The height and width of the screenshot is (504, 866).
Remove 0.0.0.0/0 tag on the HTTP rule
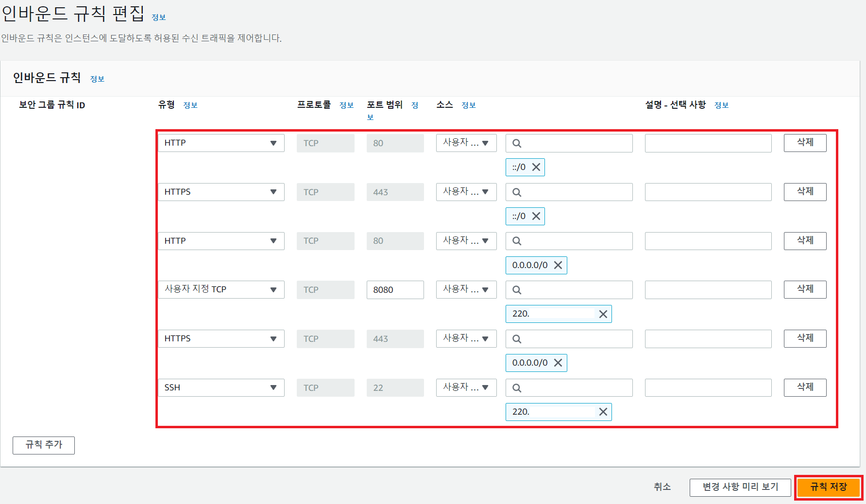[558, 265]
